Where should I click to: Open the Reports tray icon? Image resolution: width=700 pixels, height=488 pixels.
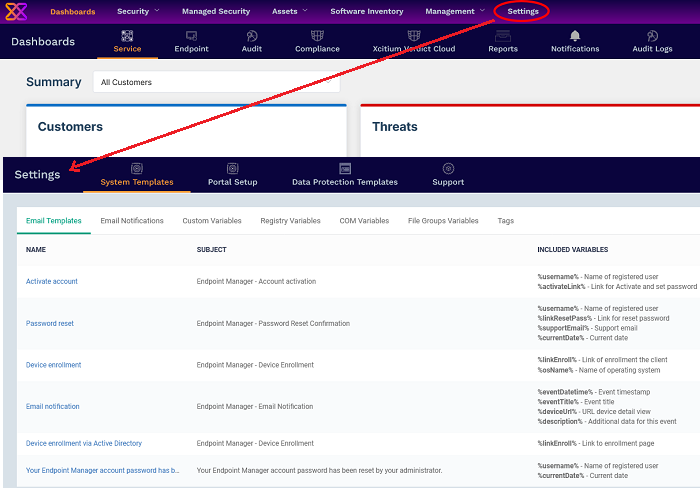pos(503,36)
